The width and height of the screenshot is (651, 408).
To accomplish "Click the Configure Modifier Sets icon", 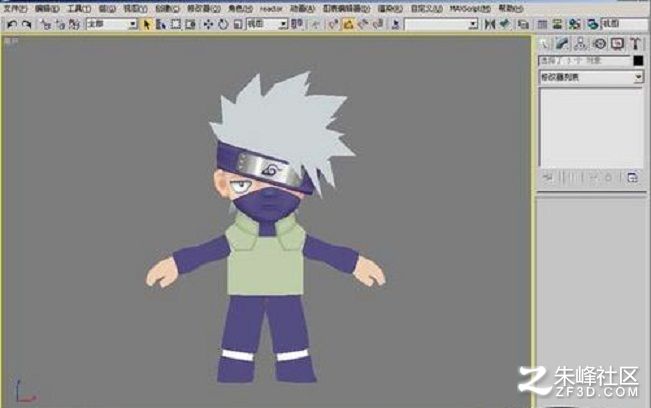I will [632, 178].
